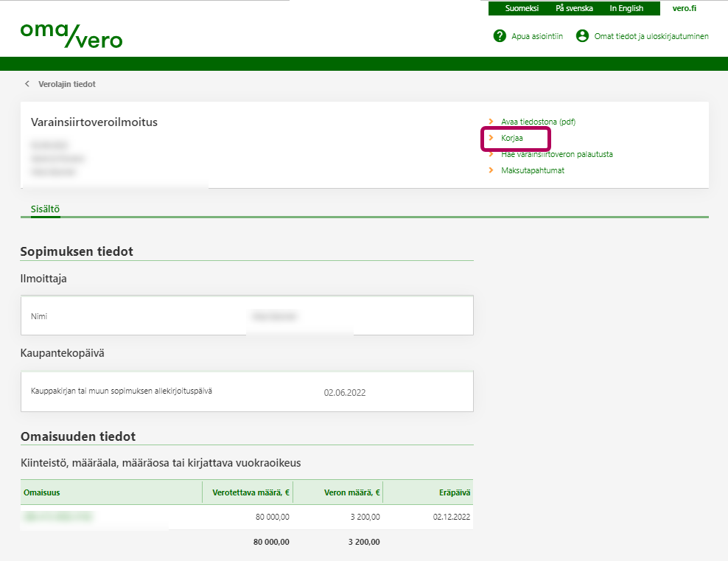Click the user profile icon

click(x=583, y=35)
